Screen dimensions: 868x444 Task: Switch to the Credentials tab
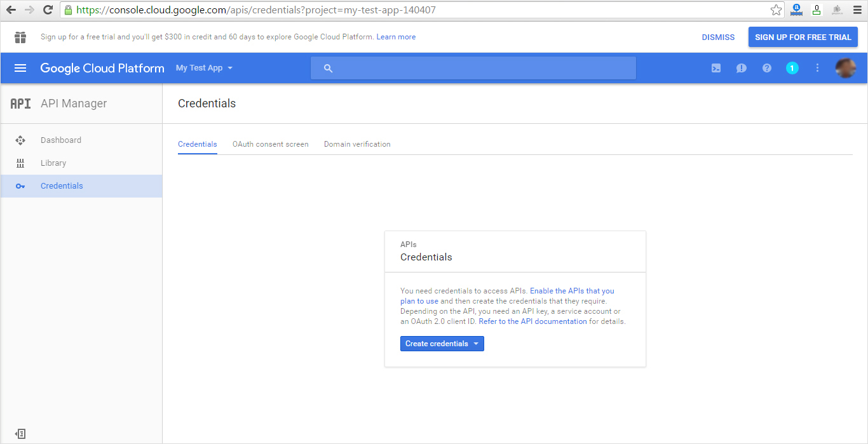click(198, 144)
